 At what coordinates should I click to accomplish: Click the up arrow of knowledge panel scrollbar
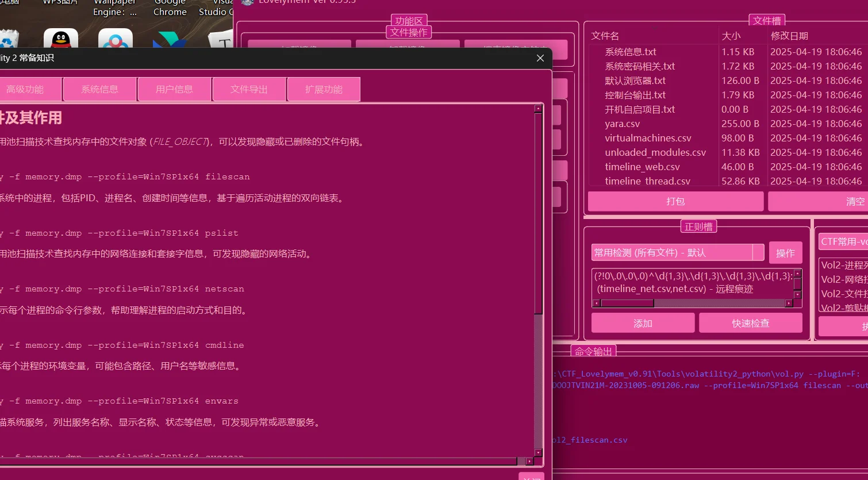pos(538,108)
